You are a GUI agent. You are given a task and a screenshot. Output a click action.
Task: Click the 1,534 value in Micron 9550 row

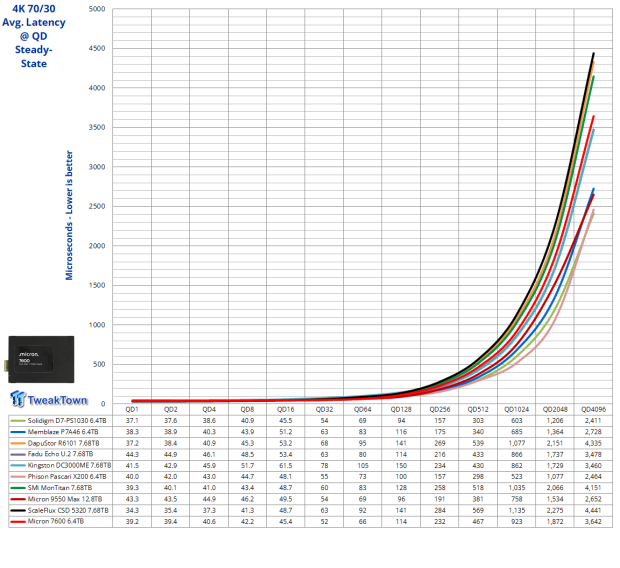click(555, 499)
